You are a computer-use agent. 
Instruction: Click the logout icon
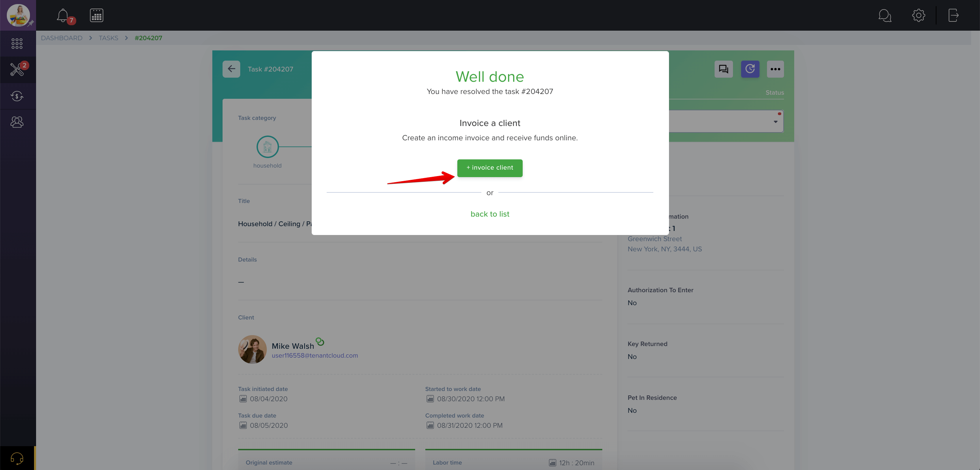click(x=953, y=15)
